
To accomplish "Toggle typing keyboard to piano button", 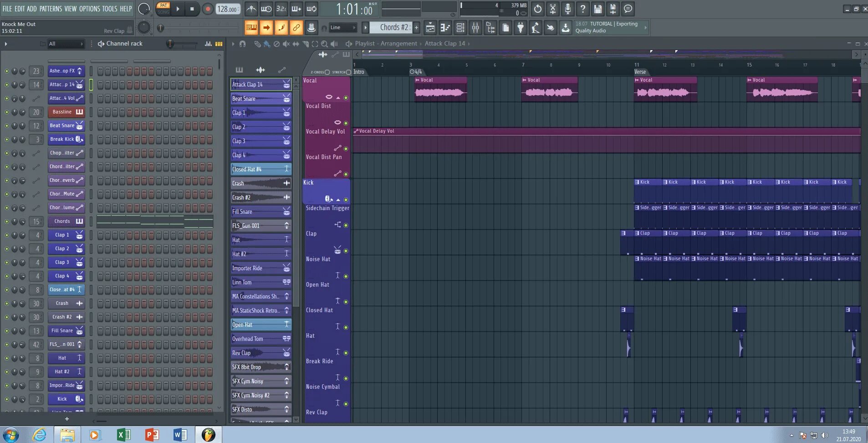I will [x=251, y=28].
